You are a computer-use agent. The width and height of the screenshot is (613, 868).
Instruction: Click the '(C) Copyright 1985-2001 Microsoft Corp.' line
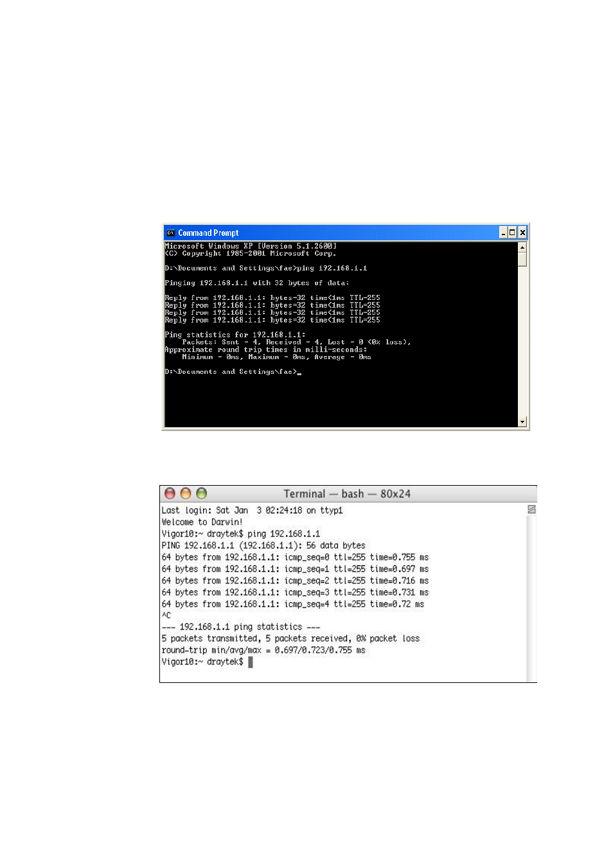(x=251, y=254)
